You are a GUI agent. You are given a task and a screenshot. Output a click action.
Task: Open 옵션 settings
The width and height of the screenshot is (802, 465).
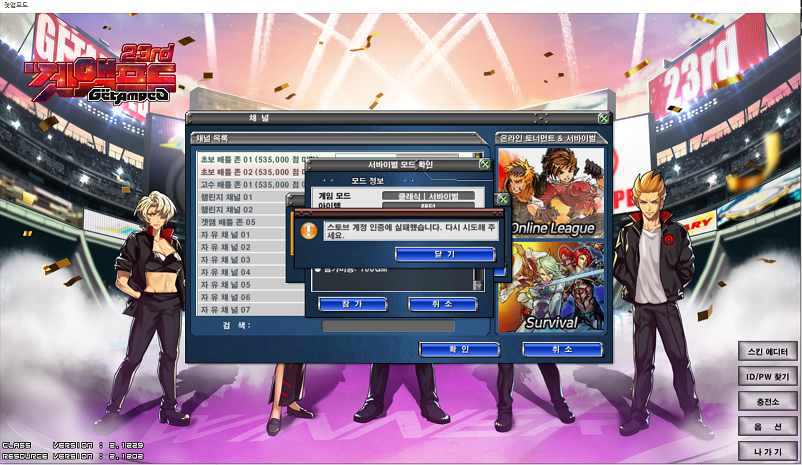pyautogui.click(x=769, y=427)
